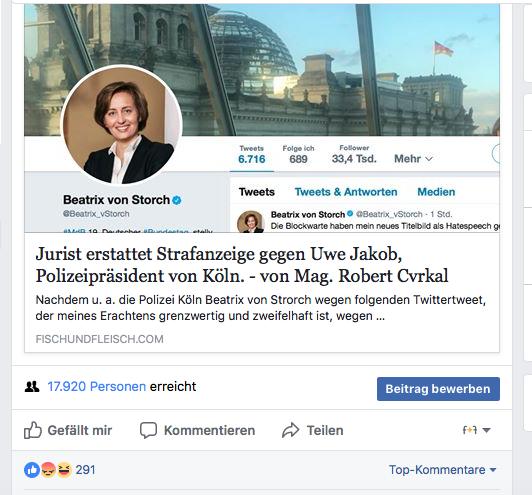Click the 291 reactions count
The image size is (532, 495).
tap(86, 470)
